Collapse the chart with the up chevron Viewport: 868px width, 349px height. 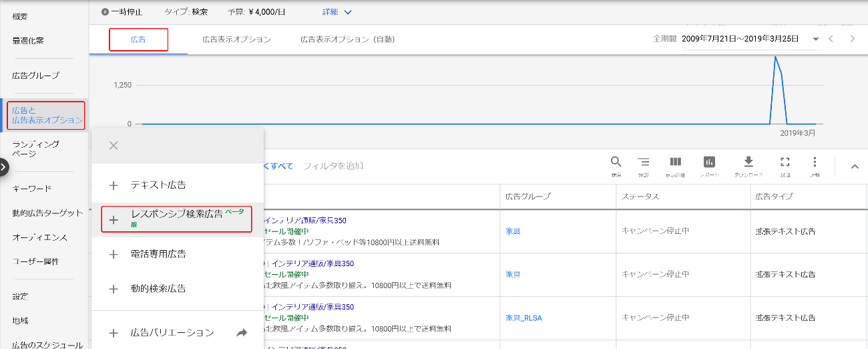tap(855, 166)
